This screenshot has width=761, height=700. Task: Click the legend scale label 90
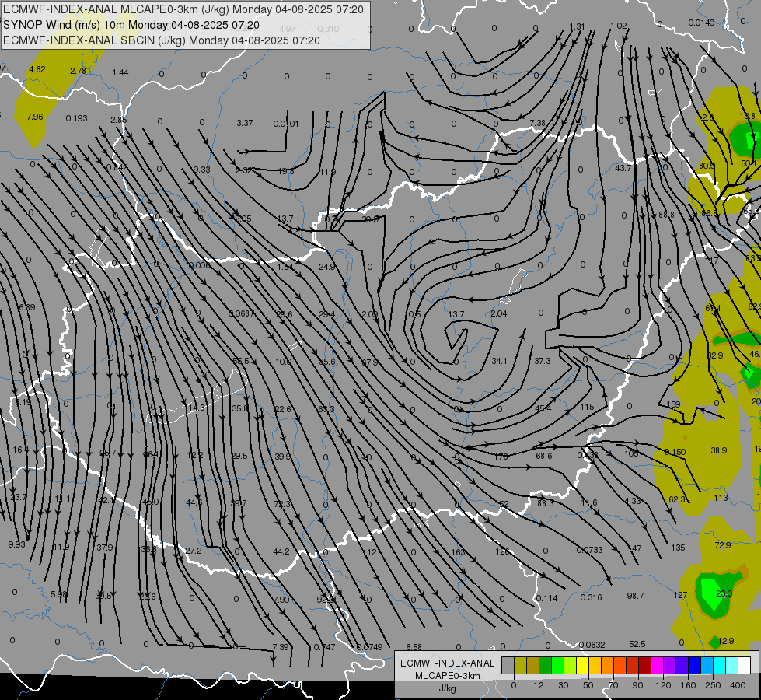[637, 685]
